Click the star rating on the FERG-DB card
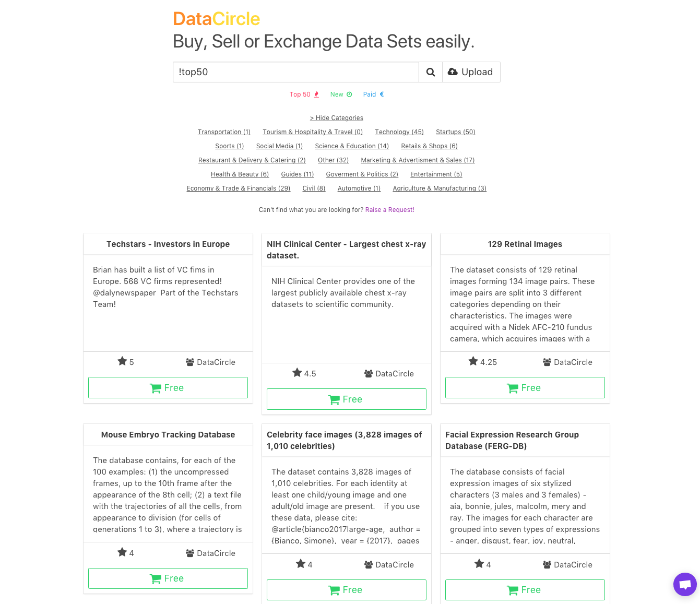This screenshot has width=700, height=604. click(483, 564)
